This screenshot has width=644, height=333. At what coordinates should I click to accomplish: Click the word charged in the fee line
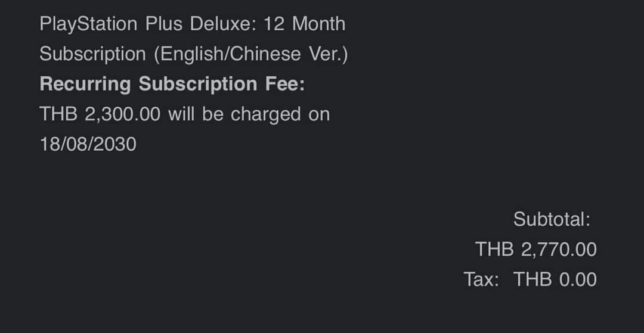pyautogui.click(x=266, y=114)
